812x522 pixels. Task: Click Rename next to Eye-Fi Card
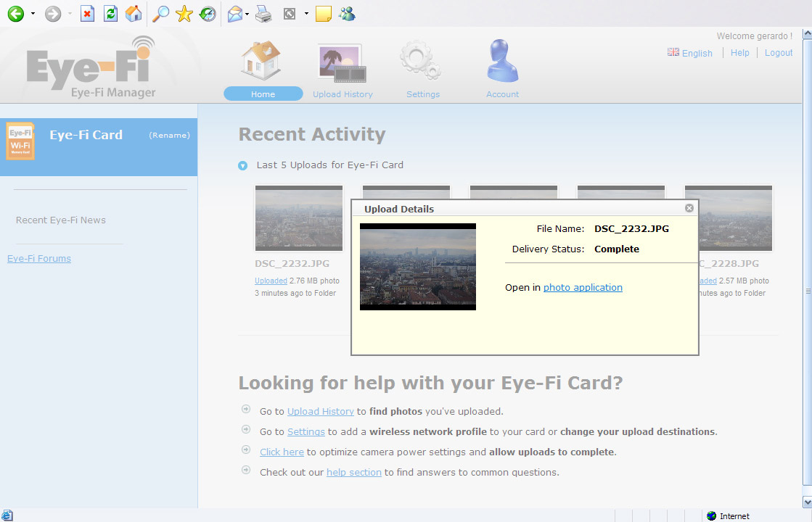169,136
